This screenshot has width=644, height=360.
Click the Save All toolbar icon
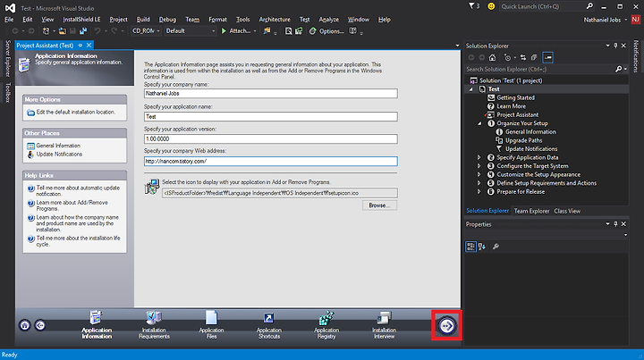83,30
